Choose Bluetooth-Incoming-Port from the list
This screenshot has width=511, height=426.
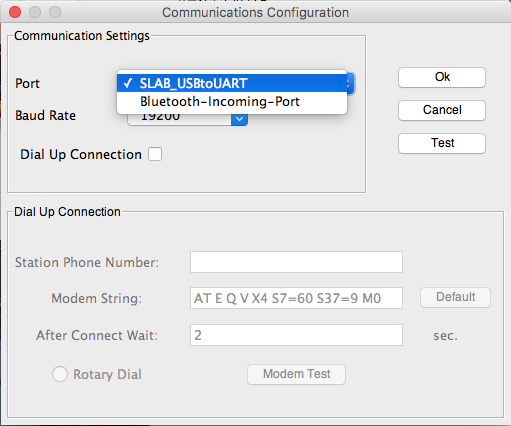pos(232,101)
